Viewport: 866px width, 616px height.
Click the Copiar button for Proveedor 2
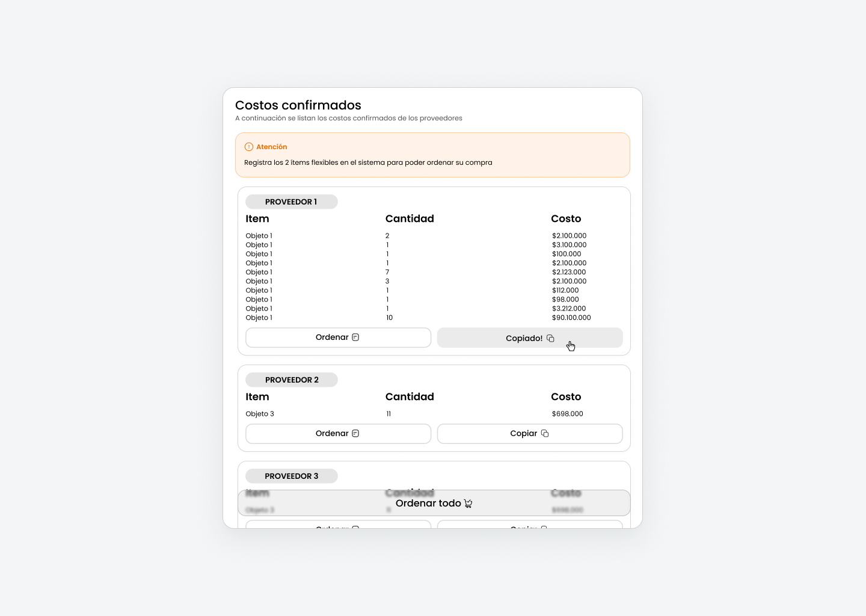529,433
